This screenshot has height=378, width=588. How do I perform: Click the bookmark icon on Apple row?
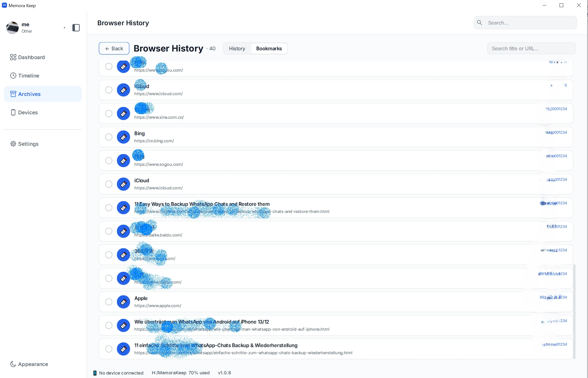(123, 302)
